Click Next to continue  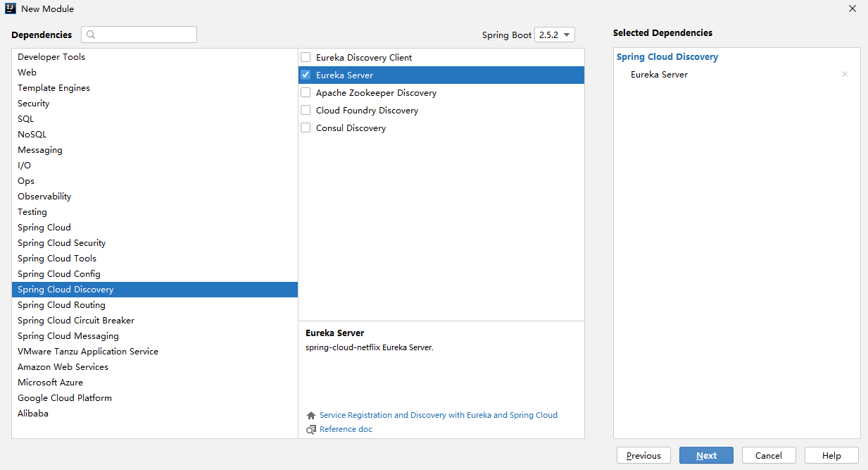pyautogui.click(x=706, y=455)
